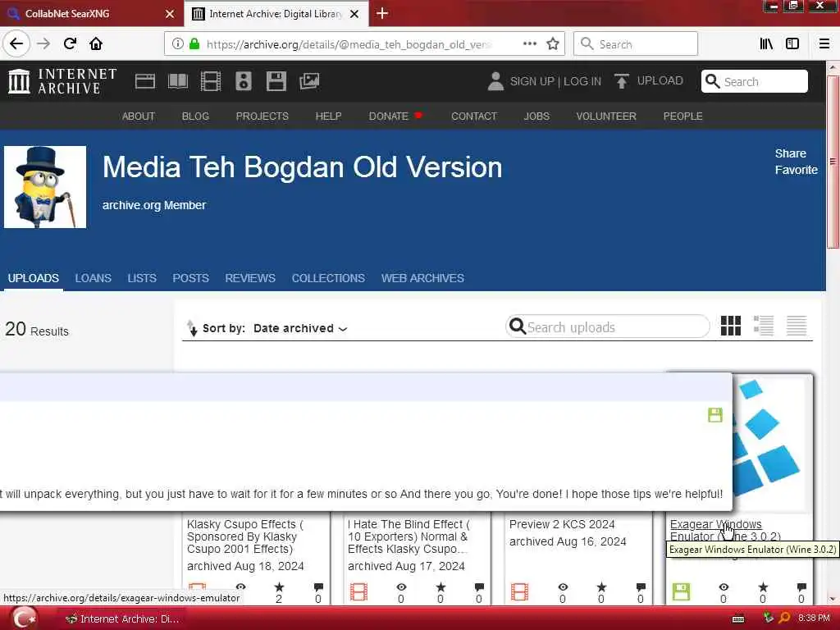The height and width of the screenshot is (630, 840).
Task: Open the Video film-strip icon
Action: tap(211, 81)
